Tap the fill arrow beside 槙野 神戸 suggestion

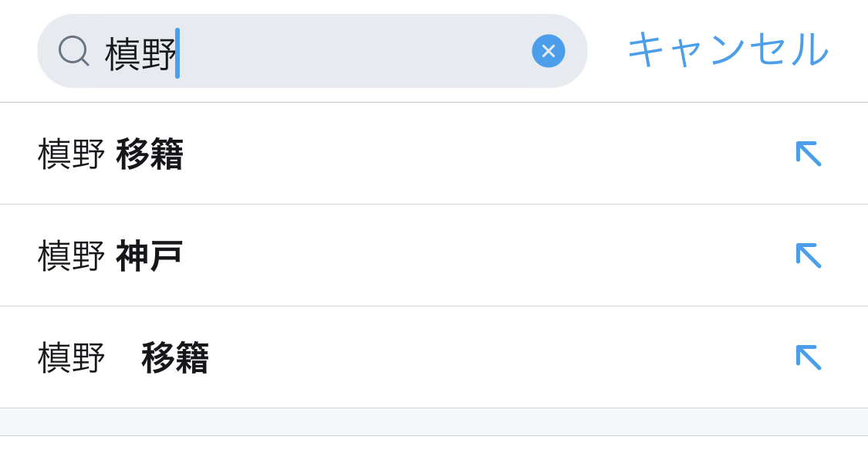click(808, 255)
